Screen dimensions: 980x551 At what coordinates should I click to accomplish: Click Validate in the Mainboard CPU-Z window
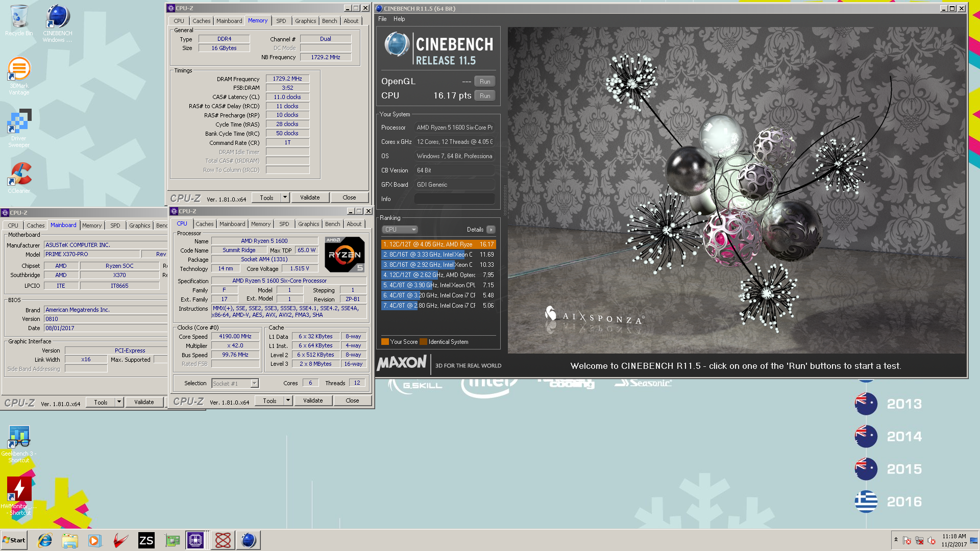pyautogui.click(x=144, y=402)
